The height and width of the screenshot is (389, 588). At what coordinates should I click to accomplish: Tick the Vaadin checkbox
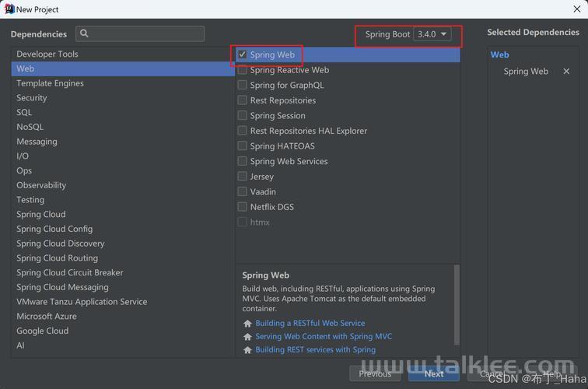[242, 191]
